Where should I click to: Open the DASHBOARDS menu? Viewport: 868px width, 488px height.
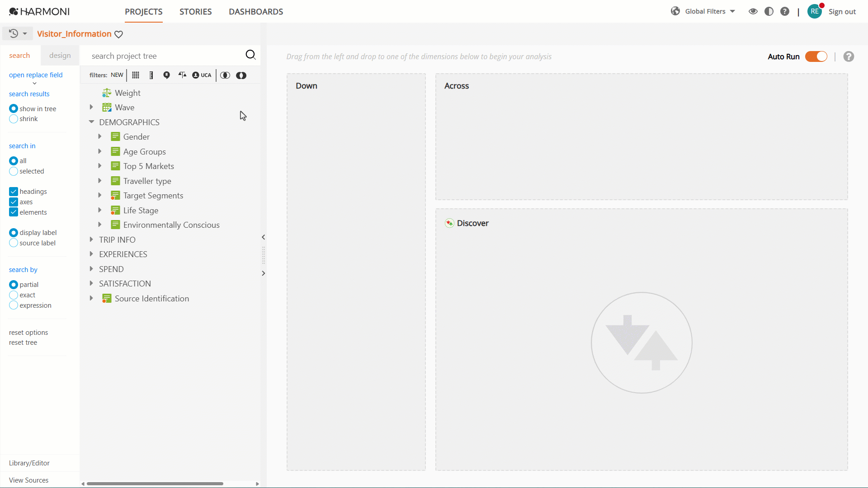256,12
